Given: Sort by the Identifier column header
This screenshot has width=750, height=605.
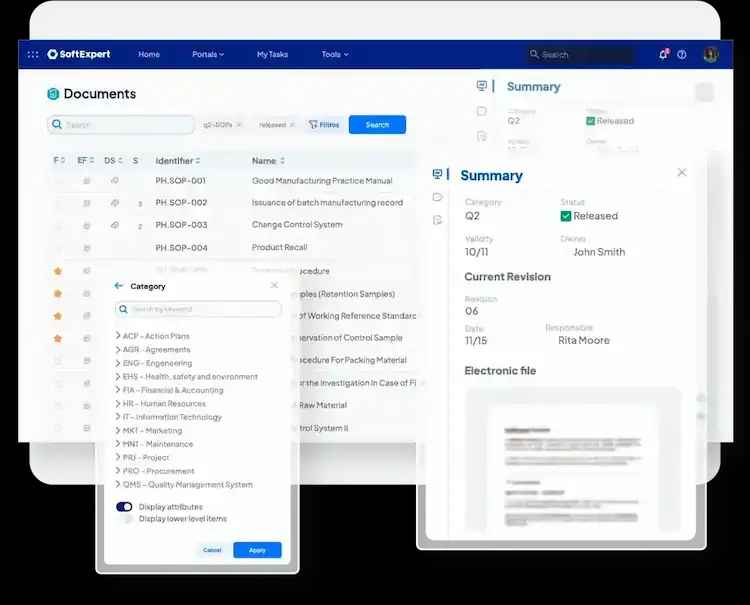Looking at the screenshot, I should (x=177, y=161).
